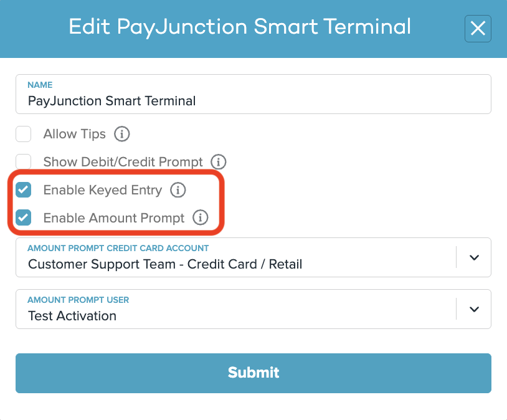The image size is (507, 420).
Task: Click the Enable Keyed Entry label
Action: click(x=103, y=190)
